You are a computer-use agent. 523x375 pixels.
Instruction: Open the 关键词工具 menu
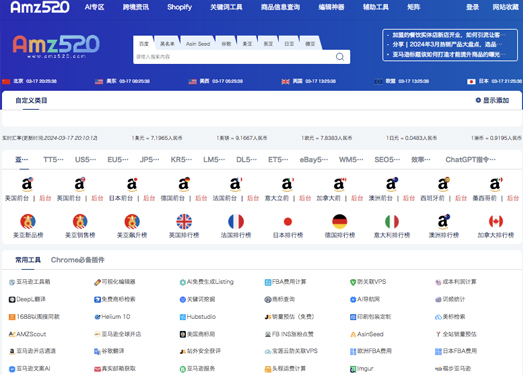pos(226,7)
